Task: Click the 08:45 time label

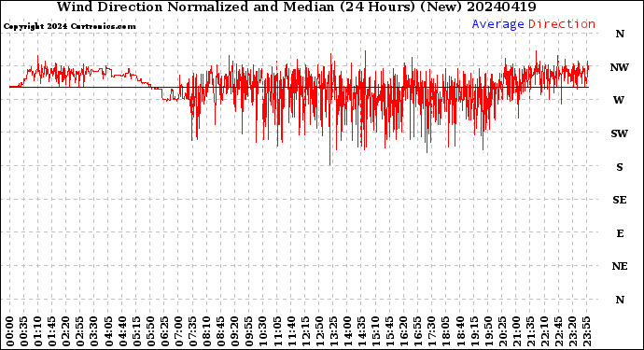Action: (x=221, y=331)
